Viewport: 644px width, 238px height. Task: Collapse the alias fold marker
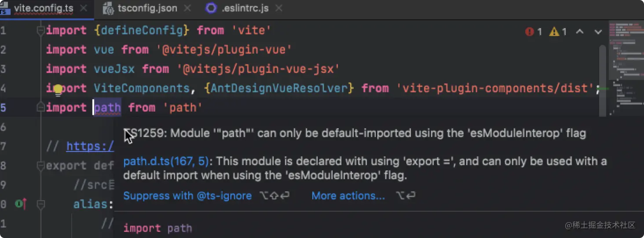pyautogui.click(x=40, y=204)
